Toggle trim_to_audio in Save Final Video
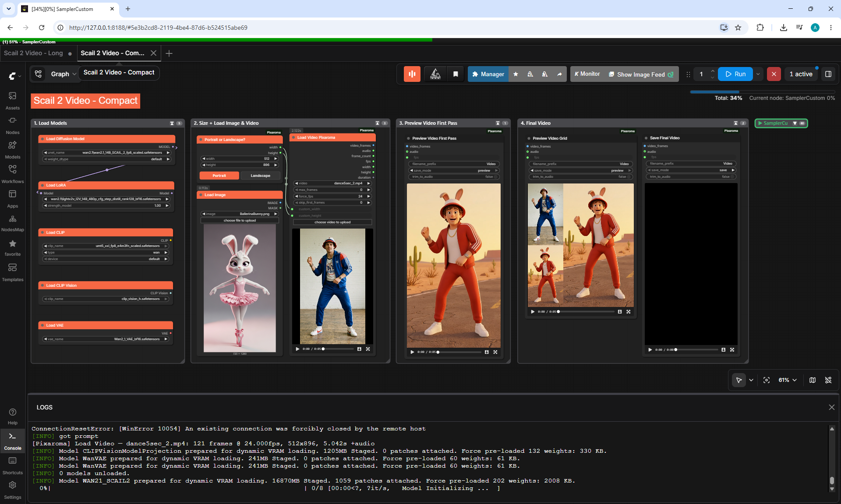 coord(691,177)
